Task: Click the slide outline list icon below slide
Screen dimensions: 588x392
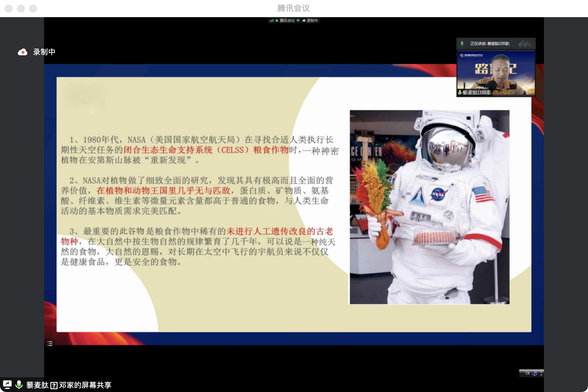Action: click(x=50, y=343)
